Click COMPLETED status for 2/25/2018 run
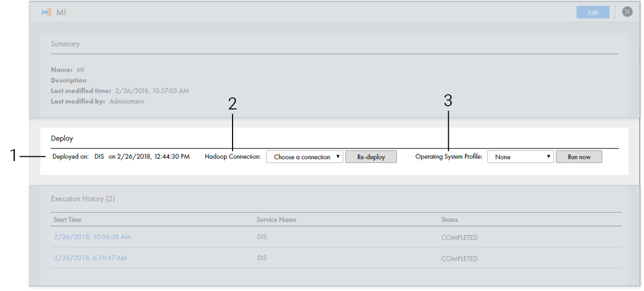Image resolution: width=644 pixels, height=291 pixels. [459, 258]
